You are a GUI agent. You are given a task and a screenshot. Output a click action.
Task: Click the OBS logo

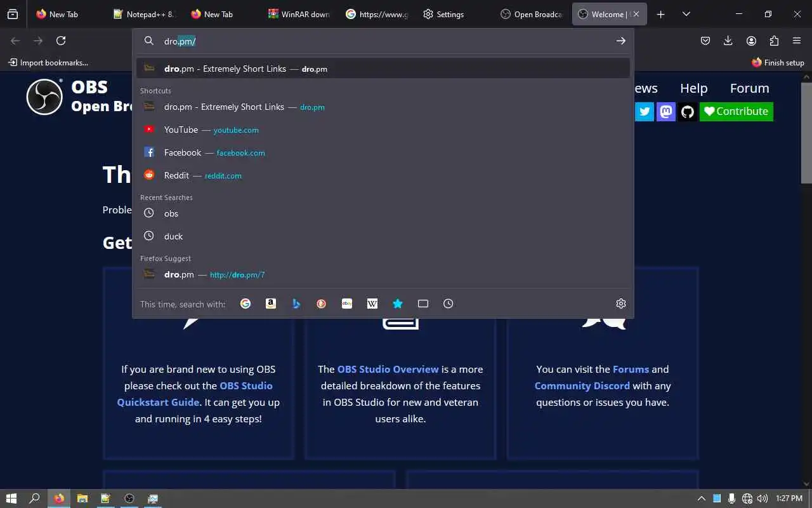[x=44, y=97]
